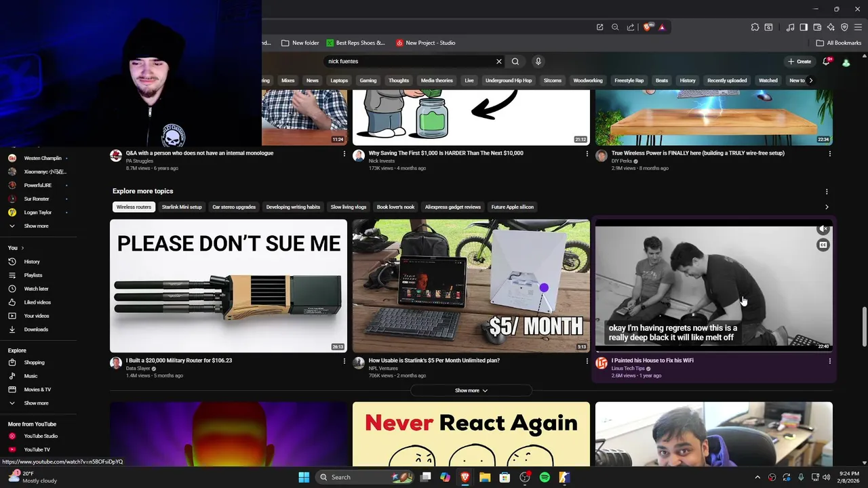
Task: Select the Future Apple silicon chip
Action: [x=513, y=207]
